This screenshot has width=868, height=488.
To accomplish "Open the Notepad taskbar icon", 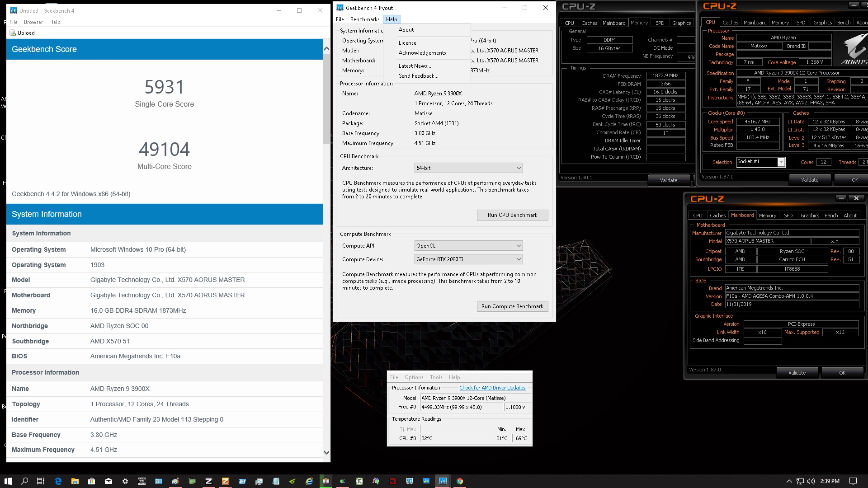I will tap(275, 481).
